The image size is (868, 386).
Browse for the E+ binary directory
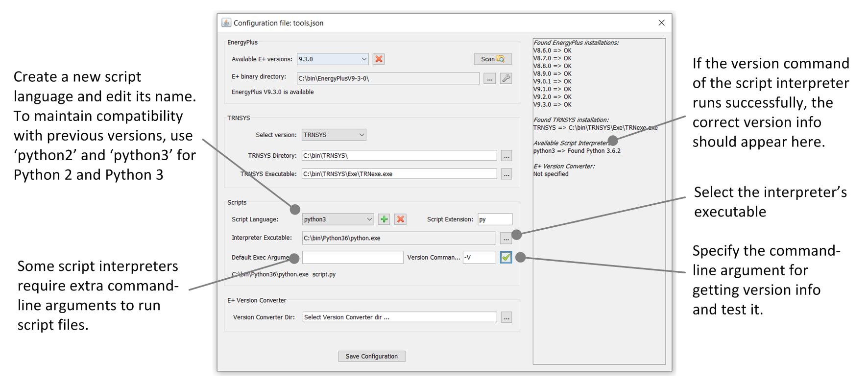(x=489, y=78)
